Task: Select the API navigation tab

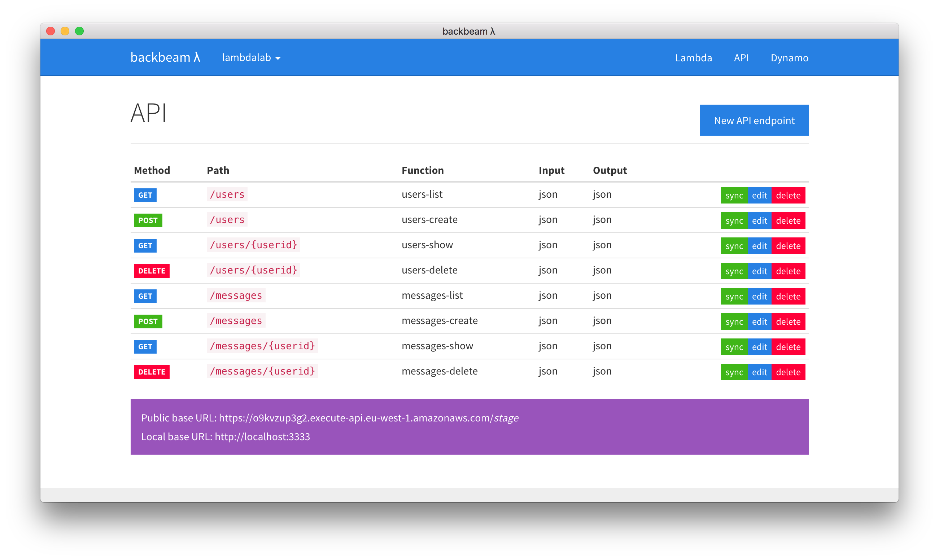Action: click(741, 58)
